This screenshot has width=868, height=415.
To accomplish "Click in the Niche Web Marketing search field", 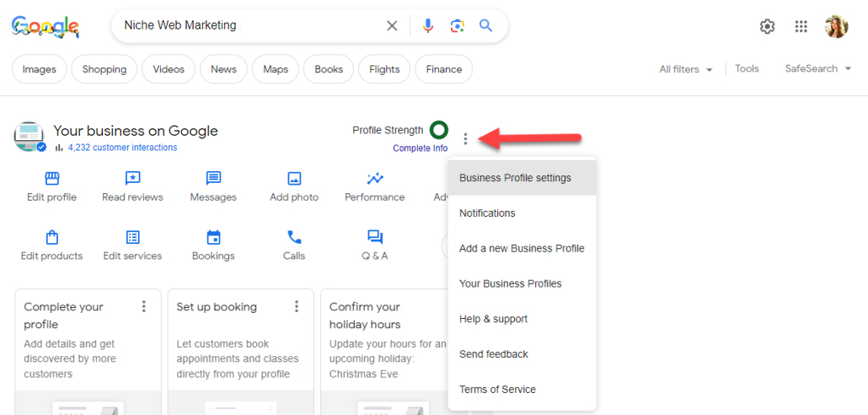I will point(249,25).
